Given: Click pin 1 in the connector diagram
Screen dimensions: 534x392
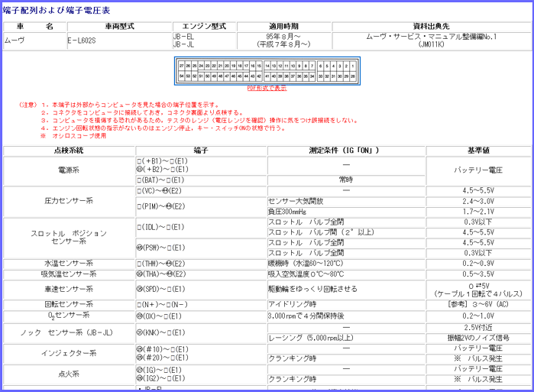Looking at the screenshot, I should pos(352,66).
